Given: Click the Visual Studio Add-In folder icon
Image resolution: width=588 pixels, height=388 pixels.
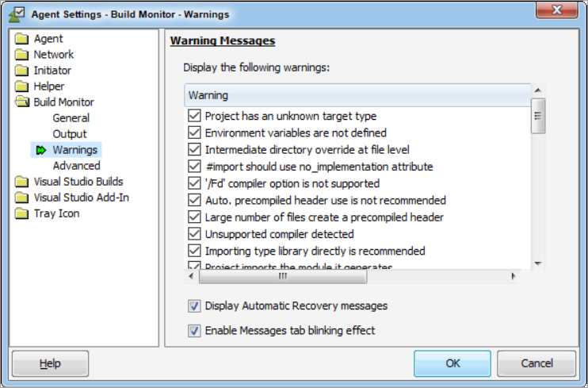Looking at the screenshot, I should (21, 198).
